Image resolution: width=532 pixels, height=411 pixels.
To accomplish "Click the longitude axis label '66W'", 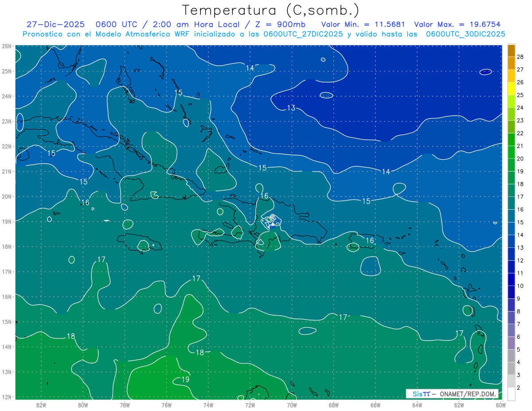I will pos(376,405).
